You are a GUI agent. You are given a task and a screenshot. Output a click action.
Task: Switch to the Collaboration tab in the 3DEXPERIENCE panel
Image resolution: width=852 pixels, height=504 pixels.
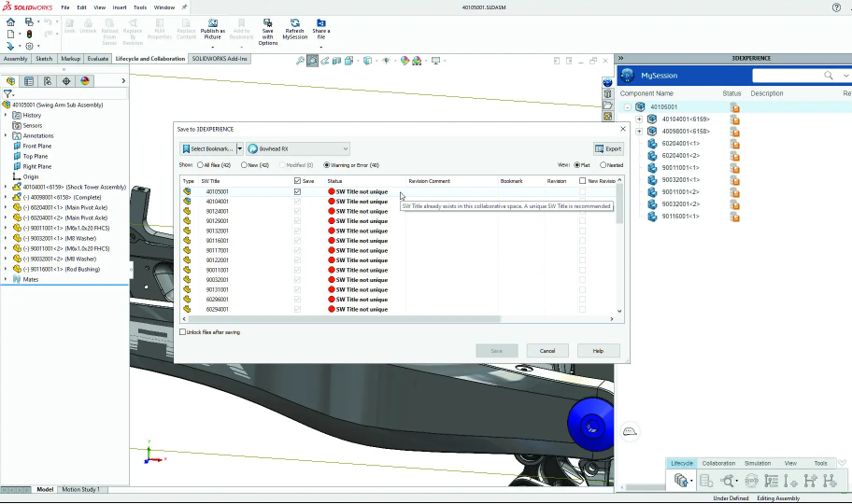pos(718,463)
